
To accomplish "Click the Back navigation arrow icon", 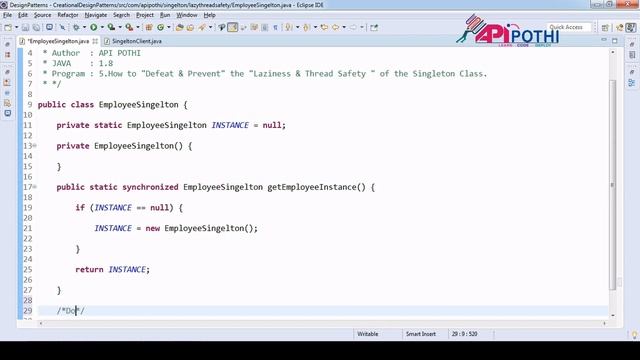I will pyautogui.click(x=336, y=27).
